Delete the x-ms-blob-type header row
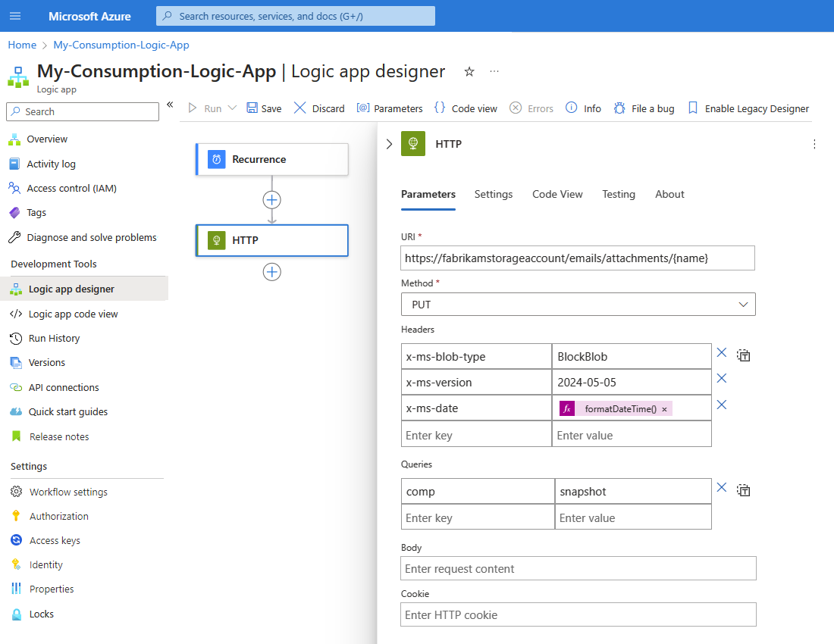 [x=722, y=353]
